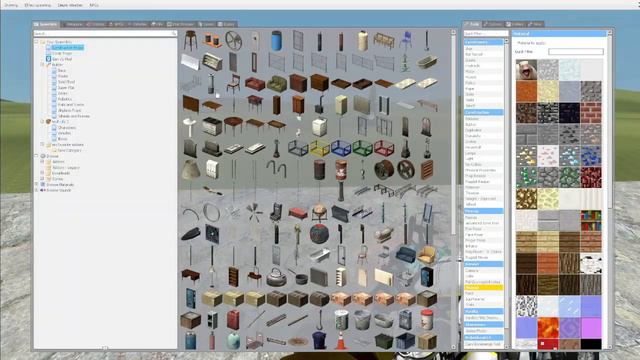The height and width of the screenshot is (360, 640).
Task: Spawn the black office chair prop
Action: click(x=276, y=213)
